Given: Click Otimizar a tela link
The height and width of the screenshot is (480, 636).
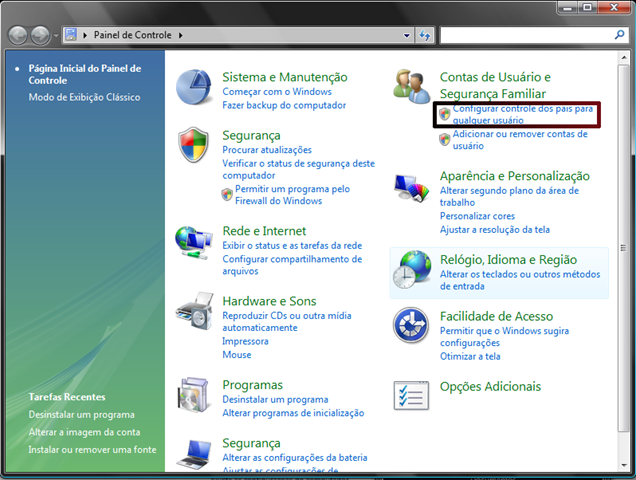Looking at the screenshot, I should [470, 356].
